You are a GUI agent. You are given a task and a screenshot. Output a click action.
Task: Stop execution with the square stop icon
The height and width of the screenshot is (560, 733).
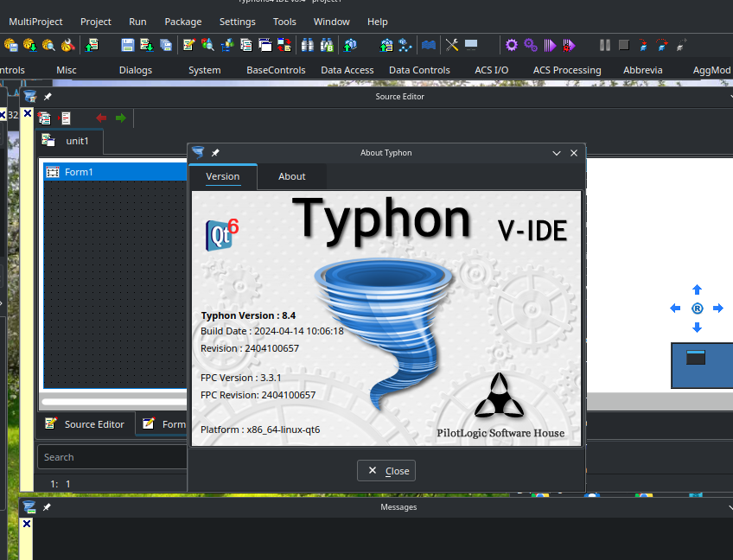624,45
